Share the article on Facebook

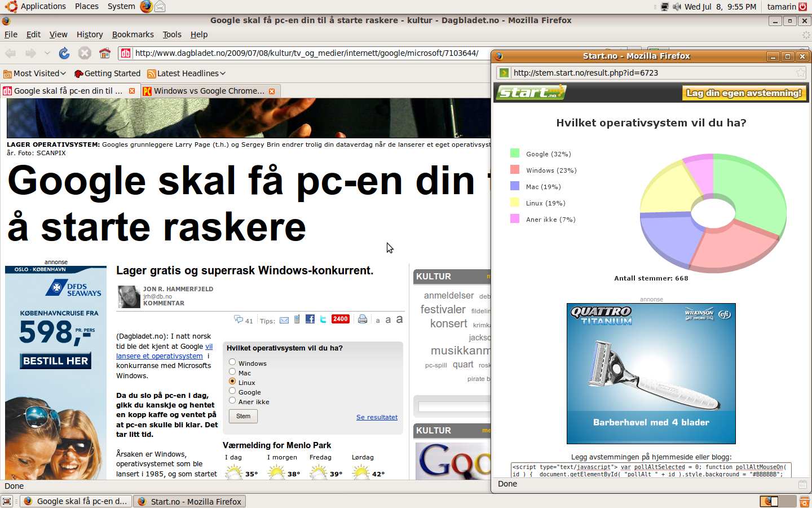(x=310, y=319)
